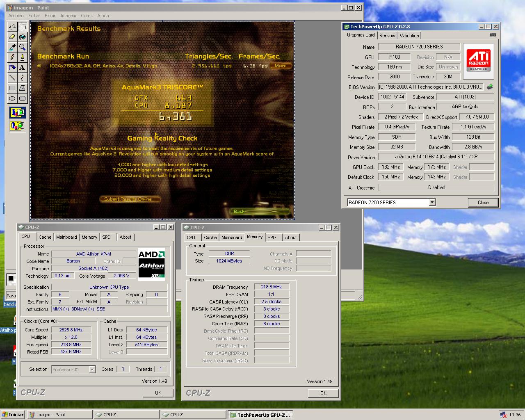Open the Imagem menu in Paint
Screen dimensions: 525x420
click(68, 16)
